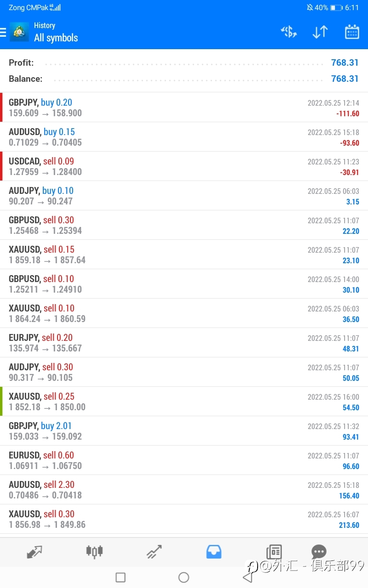368x588 pixels.
Task: Expand the USDCAD sell 0.09 trade
Action: tap(184, 166)
